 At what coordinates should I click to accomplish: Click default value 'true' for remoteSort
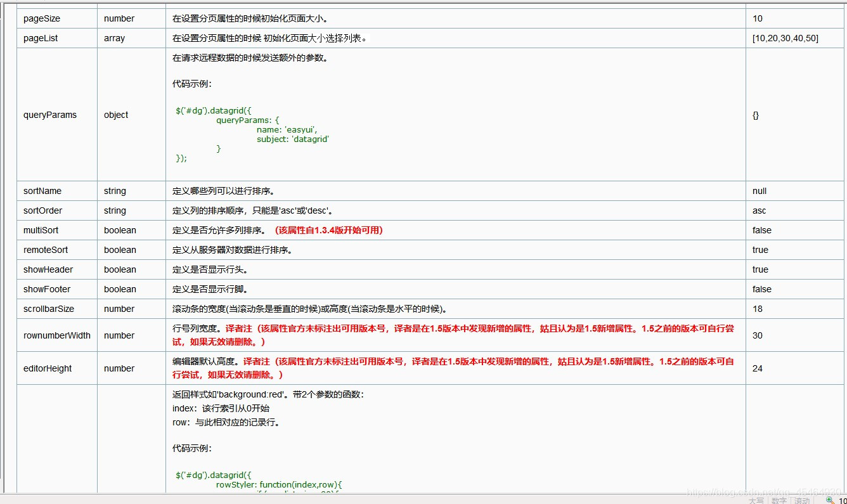[760, 250]
